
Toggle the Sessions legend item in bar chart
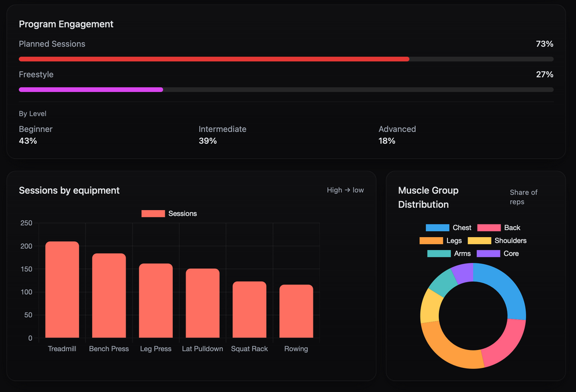[169, 214]
